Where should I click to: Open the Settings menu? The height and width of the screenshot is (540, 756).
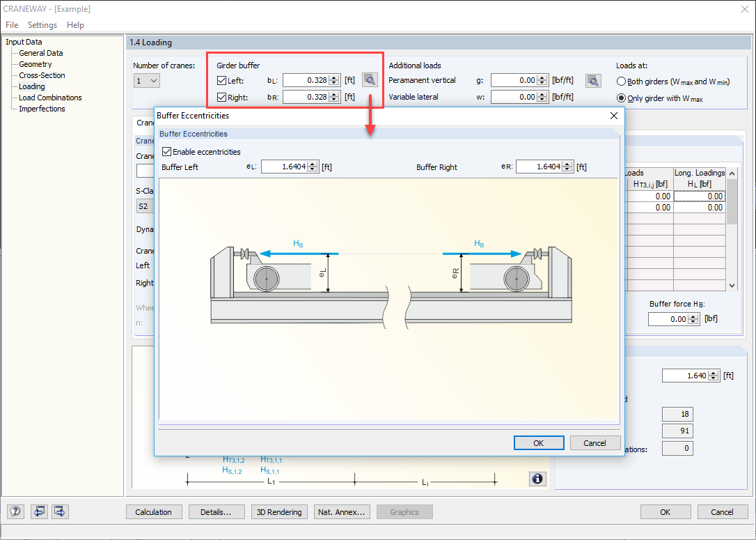(42, 24)
